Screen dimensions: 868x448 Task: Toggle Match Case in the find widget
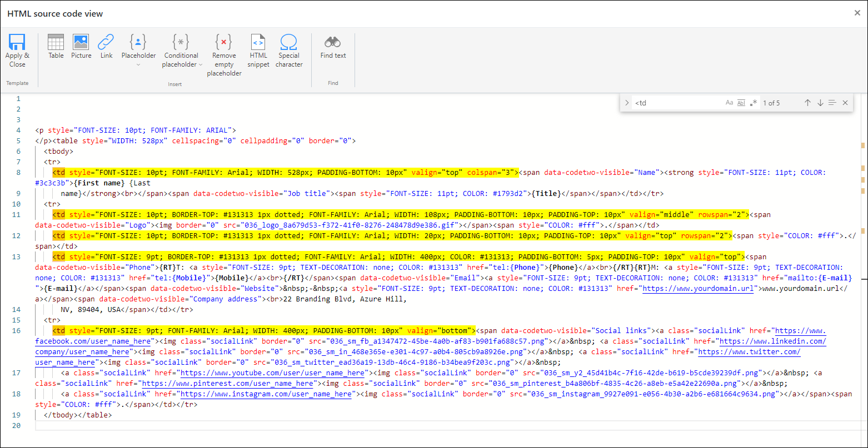[x=729, y=103]
